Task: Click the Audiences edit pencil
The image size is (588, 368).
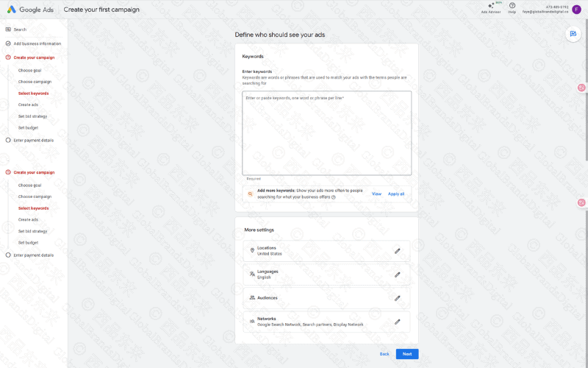Action: tap(397, 298)
